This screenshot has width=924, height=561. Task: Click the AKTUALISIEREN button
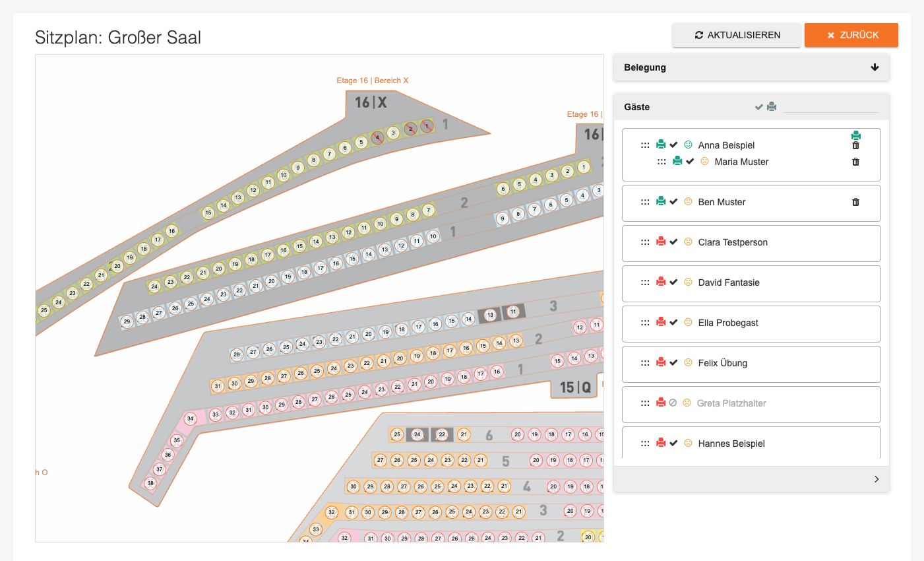tap(737, 35)
